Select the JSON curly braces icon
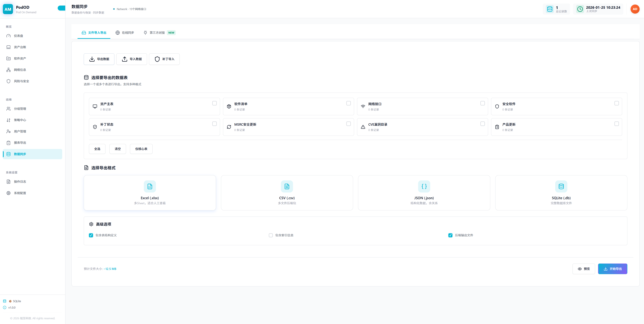This screenshot has width=644, height=324. point(424,186)
